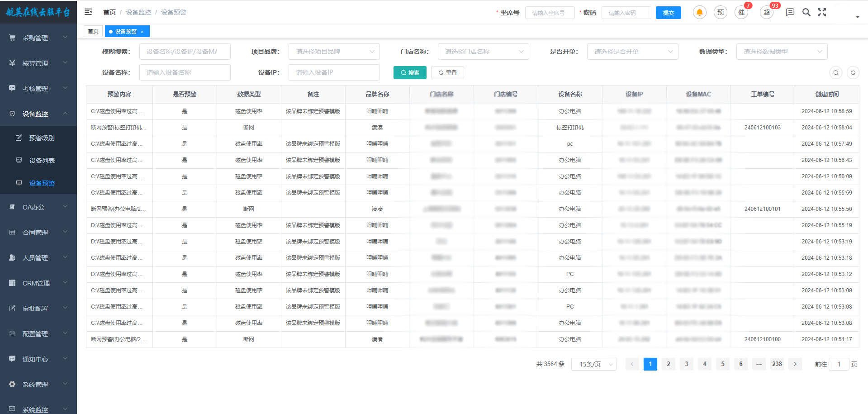Click the 预 round icon in header
Image resolution: width=868 pixels, height=414 pixels.
coord(720,12)
